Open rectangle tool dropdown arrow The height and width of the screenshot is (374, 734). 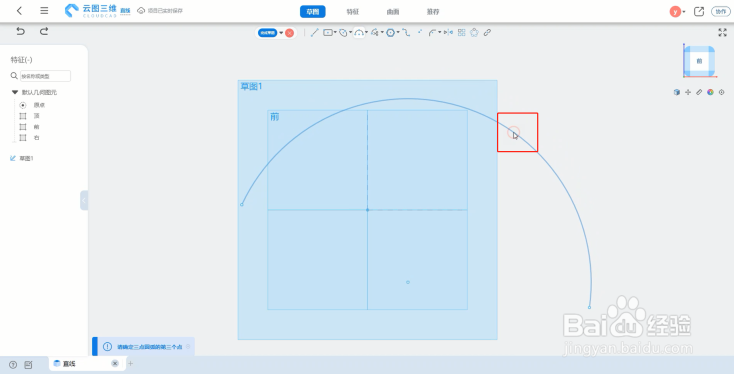[x=335, y=32]
